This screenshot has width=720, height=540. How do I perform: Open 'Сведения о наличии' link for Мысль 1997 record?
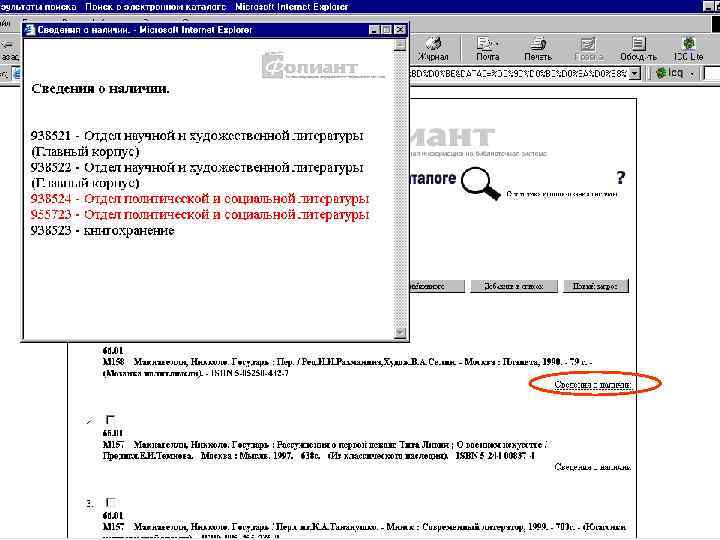(592, 467)
